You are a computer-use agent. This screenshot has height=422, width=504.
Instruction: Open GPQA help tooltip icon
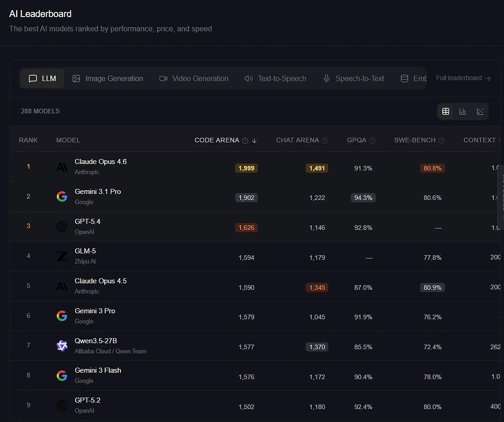372,141
